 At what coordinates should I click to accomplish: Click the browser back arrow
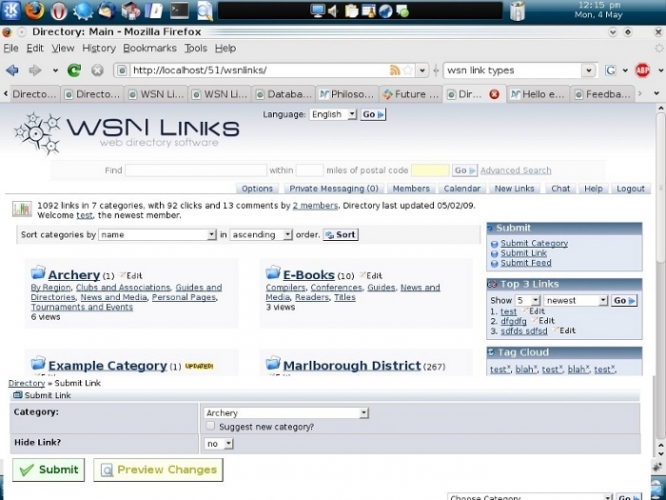tap(13, 71)
